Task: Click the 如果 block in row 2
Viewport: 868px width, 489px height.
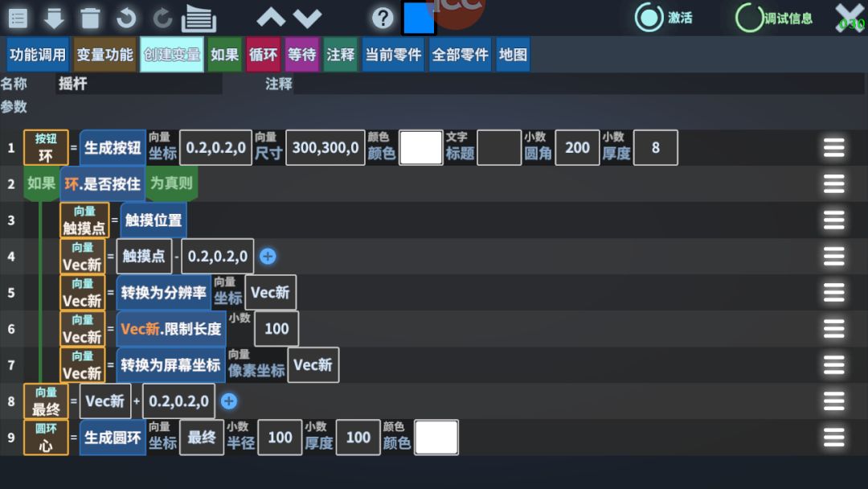Action: pos(42,184)
